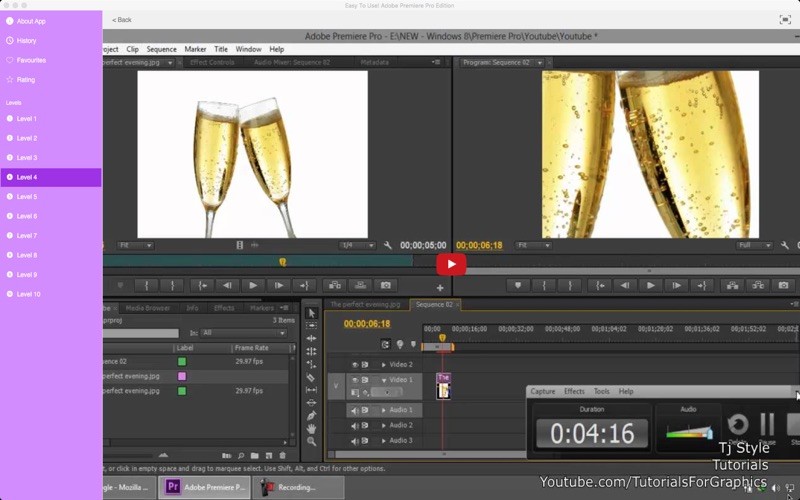Screen dimensions: 800x500
Task: Toggle sync lock on Video 2
Action: coord(365,365)
